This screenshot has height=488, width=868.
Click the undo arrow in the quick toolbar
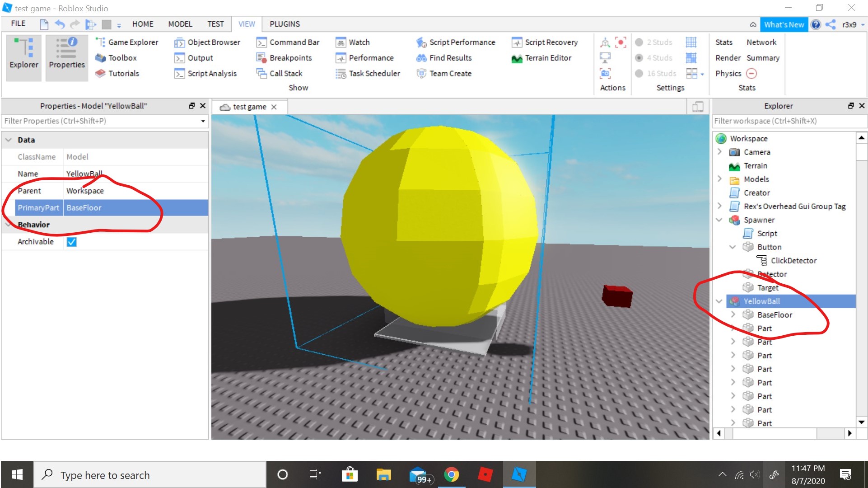pos(60,24)
